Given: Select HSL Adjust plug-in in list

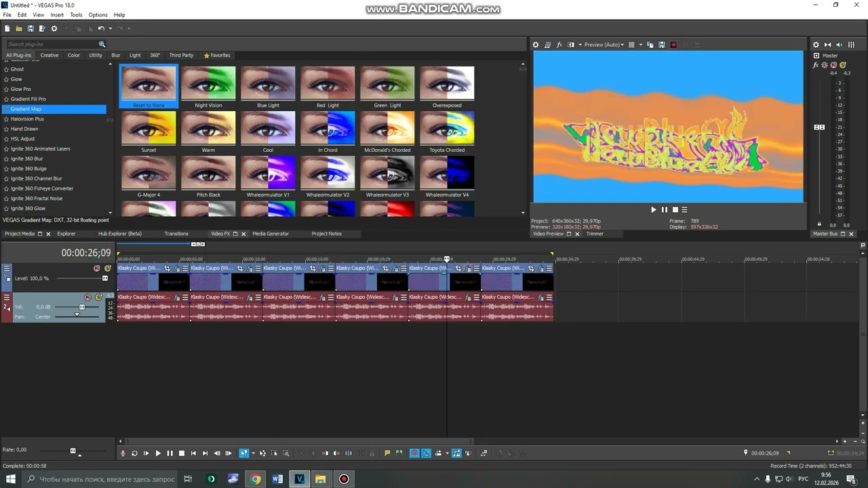Looking at the screenshot, I should click(22, 139).
